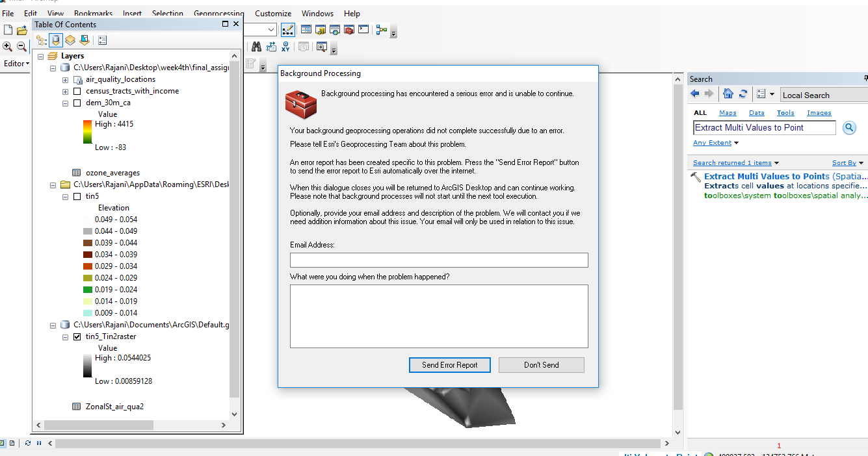This screenshot has width=868, height=456.
Task: Expand air_quality_locations layer node
Action: [x=66, y=79]
